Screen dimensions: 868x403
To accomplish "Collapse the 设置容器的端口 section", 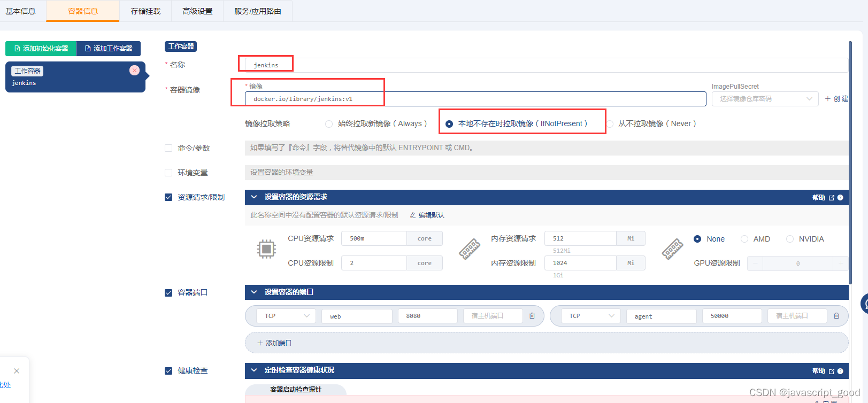I will (254, 292).
